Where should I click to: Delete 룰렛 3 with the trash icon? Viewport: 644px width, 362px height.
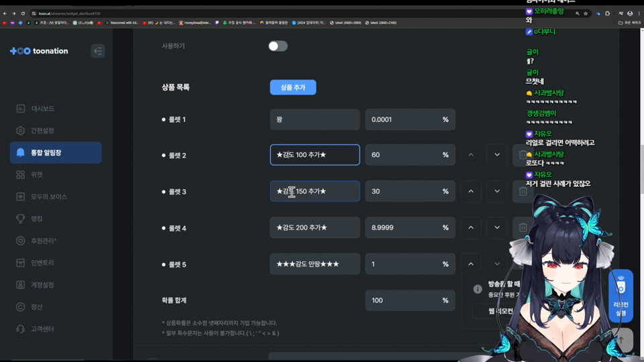(523, 191)
